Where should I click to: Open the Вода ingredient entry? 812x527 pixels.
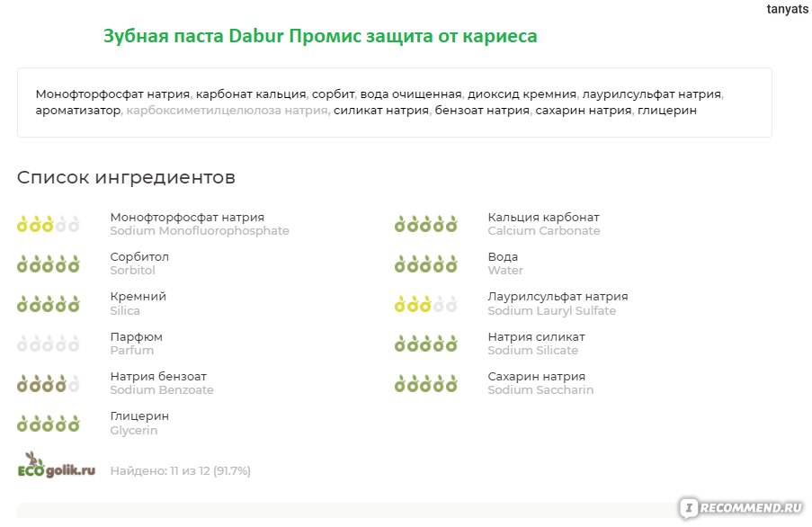coord(503,257)
